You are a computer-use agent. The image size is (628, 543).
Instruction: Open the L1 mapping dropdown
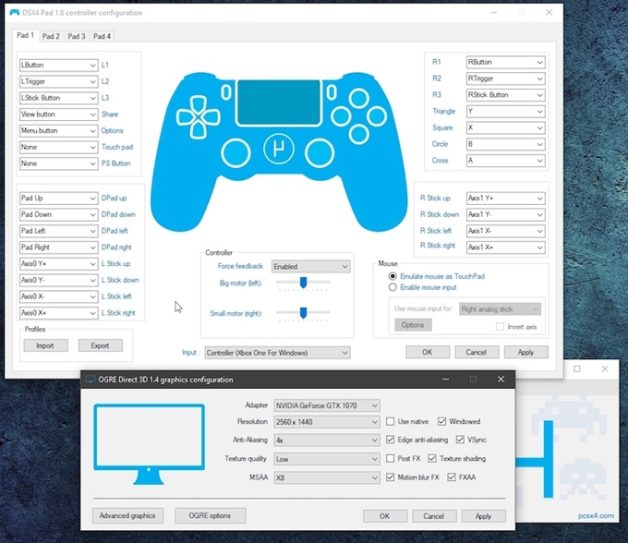(58, 65)
